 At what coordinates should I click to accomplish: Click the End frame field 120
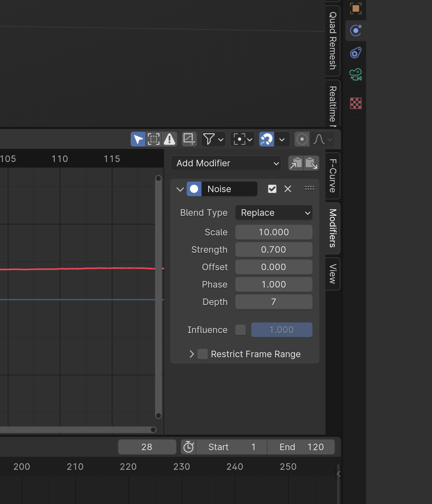tap(301, 447)
